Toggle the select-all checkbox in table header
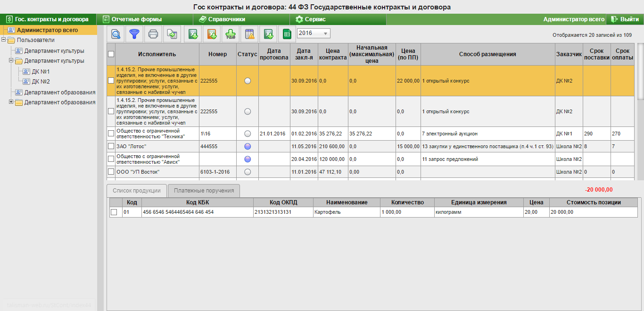 coord(111,54)
